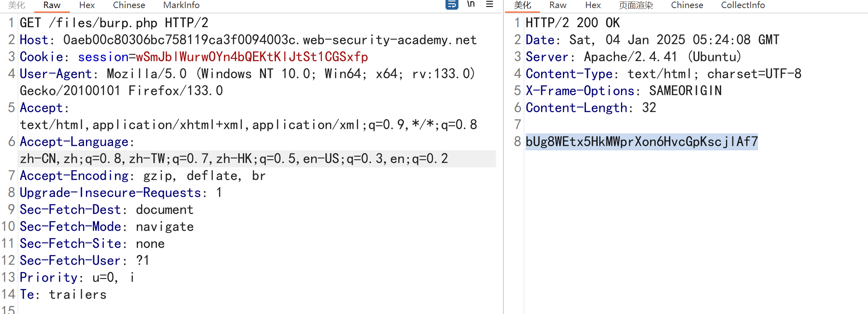
Task: Select the 美化 tab in response panel
Action: (522, 5)
